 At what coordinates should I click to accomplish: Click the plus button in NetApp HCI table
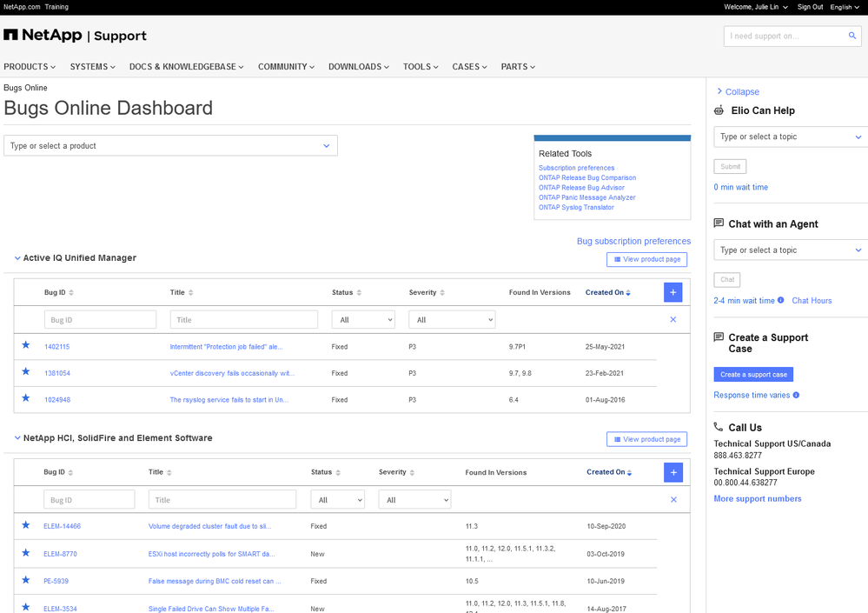click(x=673, y=472)
